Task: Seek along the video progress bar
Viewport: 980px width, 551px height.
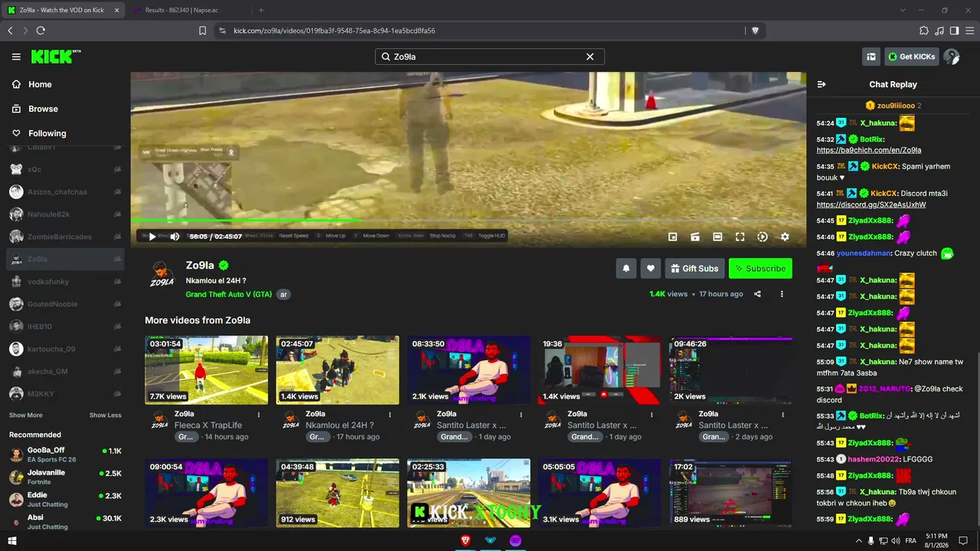Action: (468, 221)
